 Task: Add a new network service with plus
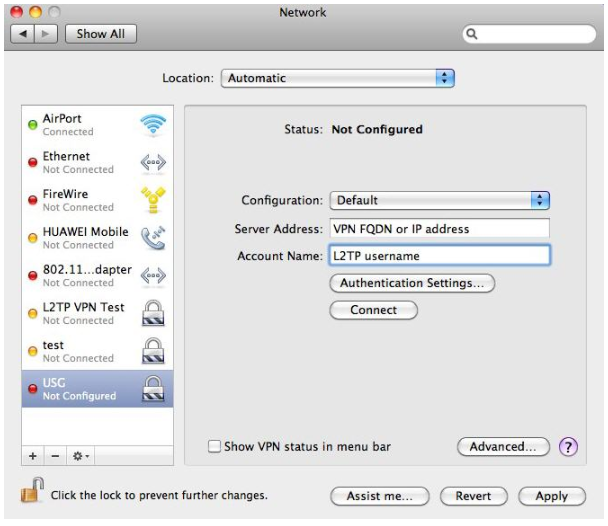click(x=32, y=454)
